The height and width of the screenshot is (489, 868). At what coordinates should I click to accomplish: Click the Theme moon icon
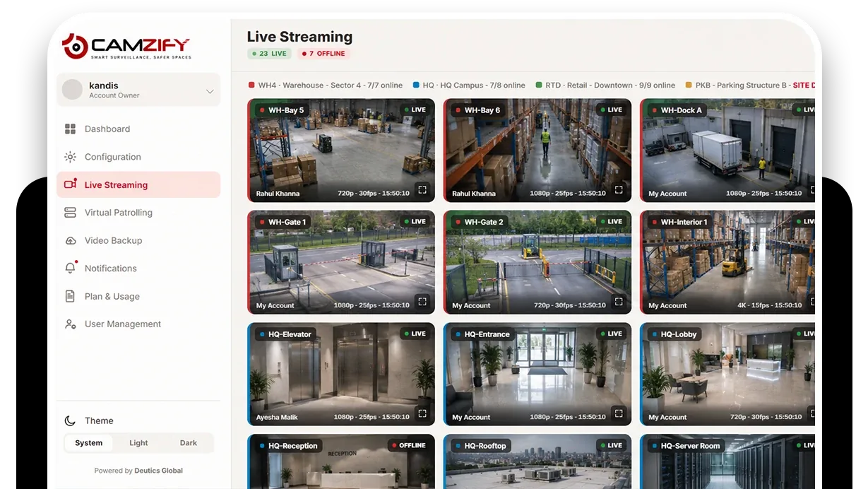coord(70,420)
